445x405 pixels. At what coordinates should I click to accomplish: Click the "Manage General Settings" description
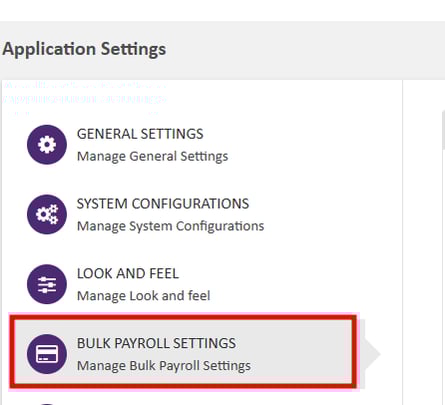[153, 156]
